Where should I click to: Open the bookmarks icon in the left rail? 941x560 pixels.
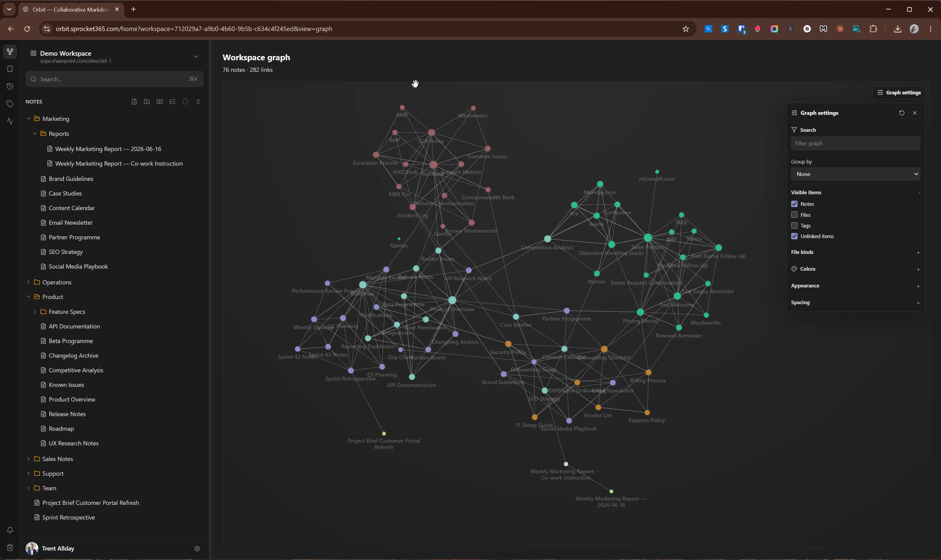10,69
